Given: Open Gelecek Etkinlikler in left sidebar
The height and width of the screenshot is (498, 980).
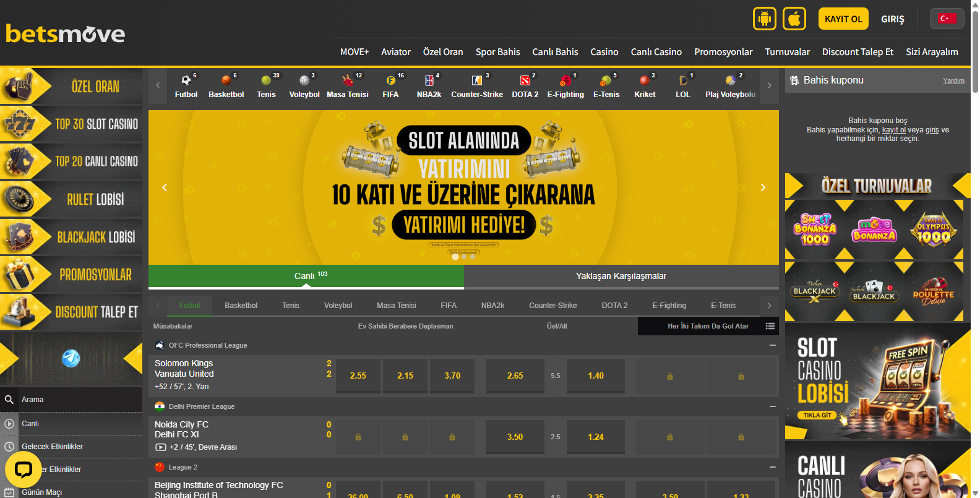Looking at the screenshot, I should click(x=71, y=447).
